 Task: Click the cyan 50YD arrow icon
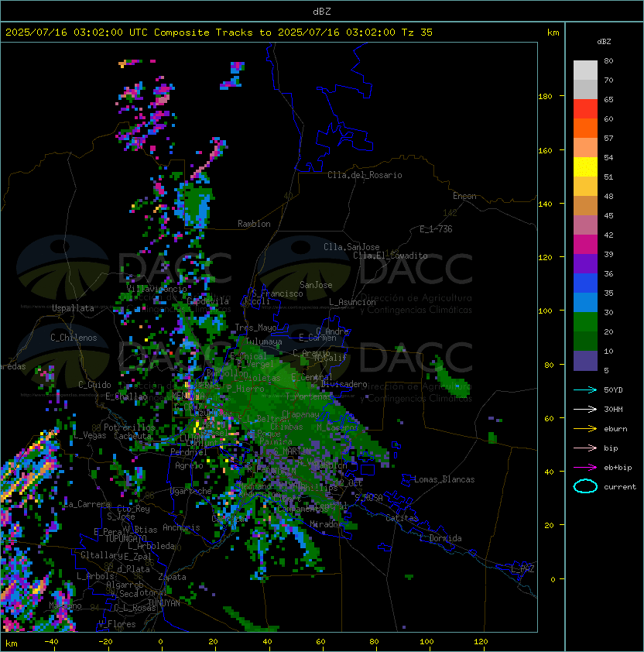pyautogui.click(x=585, y=389)
